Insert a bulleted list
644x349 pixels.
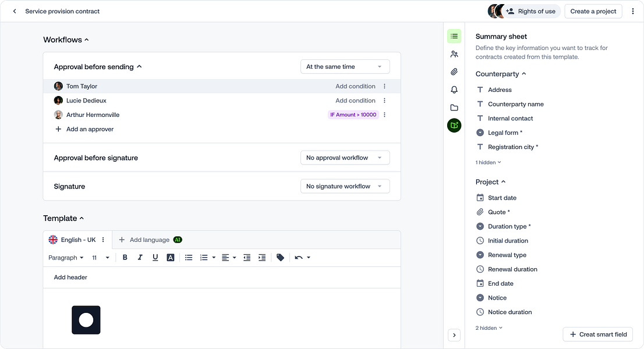point(189,258)
